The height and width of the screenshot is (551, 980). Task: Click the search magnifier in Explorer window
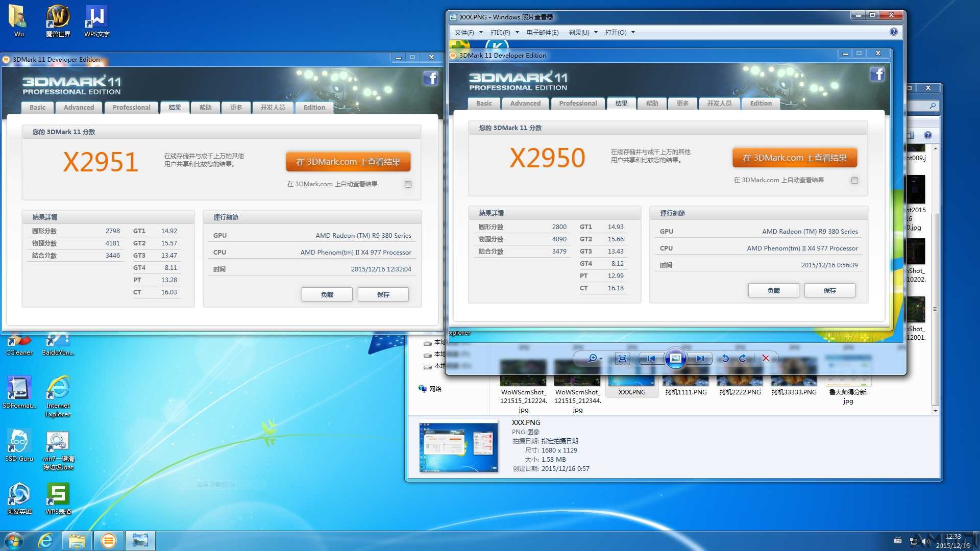pos(933,106)
